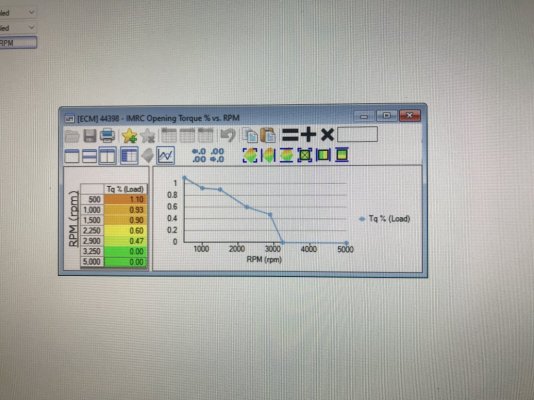This screenshot has width=534, height=400.
Task: Click green square icon with vertical bars
Action: 323,155
